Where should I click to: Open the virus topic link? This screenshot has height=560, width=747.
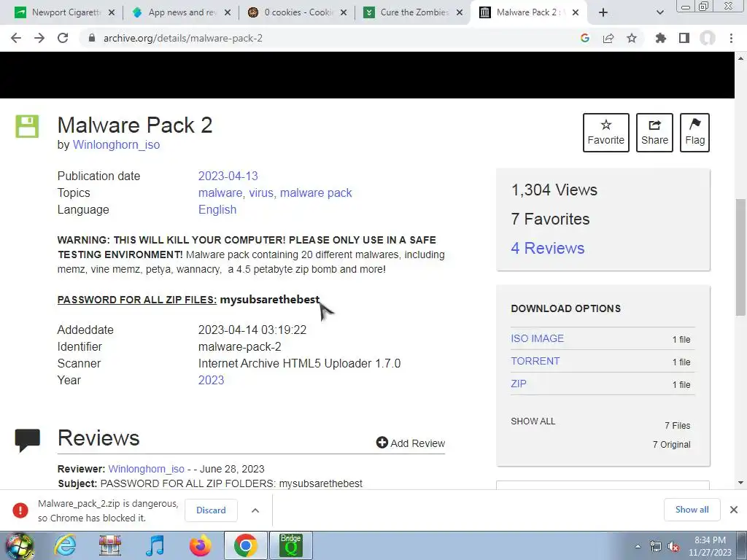coord(261,192)
